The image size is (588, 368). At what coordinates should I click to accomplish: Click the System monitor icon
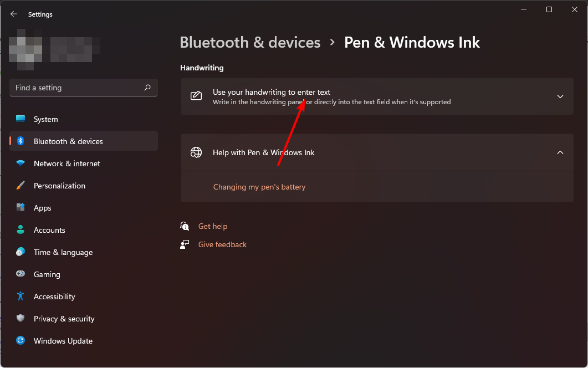pos(21,119)
